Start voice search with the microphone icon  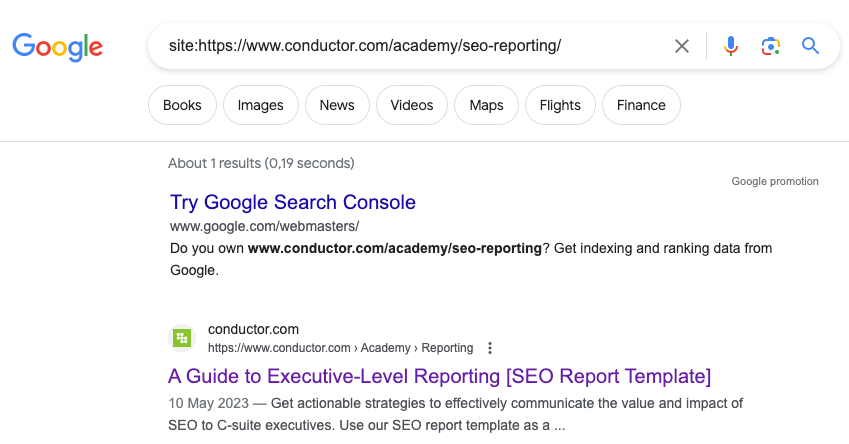[731, 46]
